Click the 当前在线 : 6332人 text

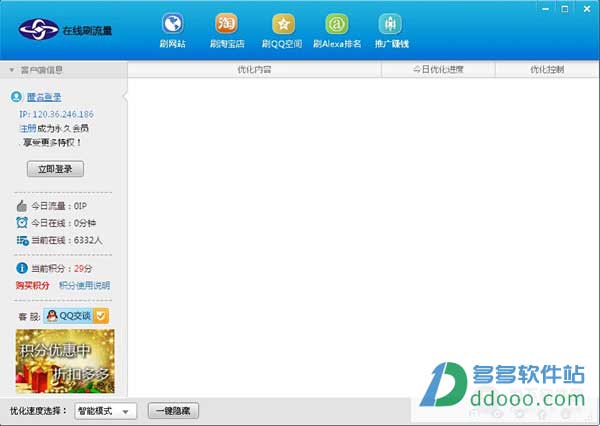pos(67,240)
